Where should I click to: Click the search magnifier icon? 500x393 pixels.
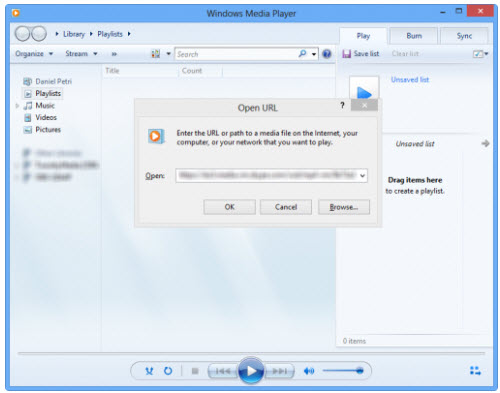[x=302, y=53]
